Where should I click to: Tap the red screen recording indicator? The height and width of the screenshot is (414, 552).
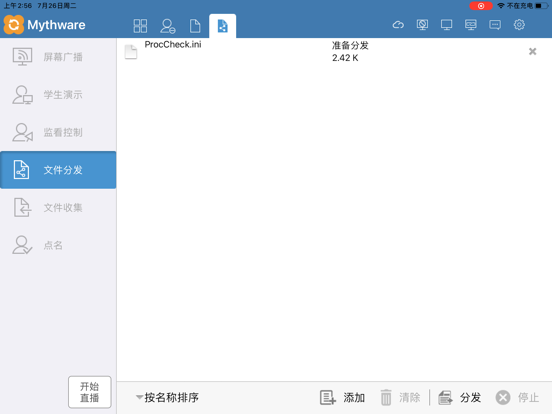(x=481, y=6)
